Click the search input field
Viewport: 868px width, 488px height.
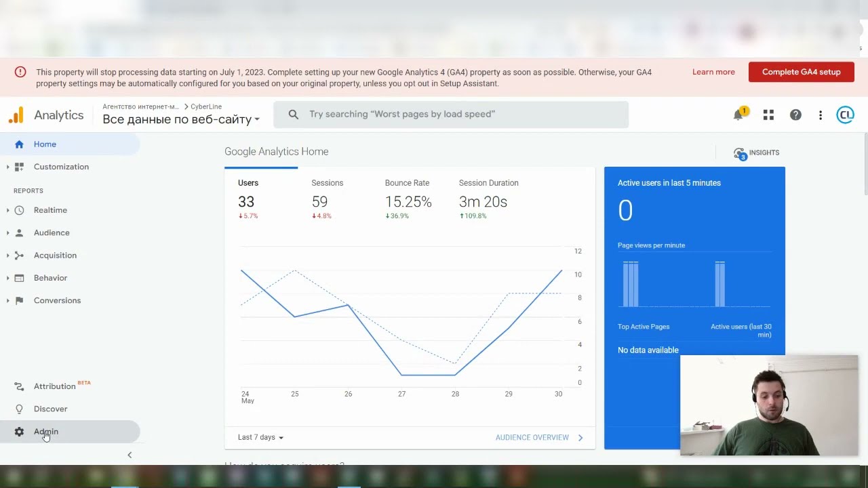pyautogui.click(x=451, y=115)
